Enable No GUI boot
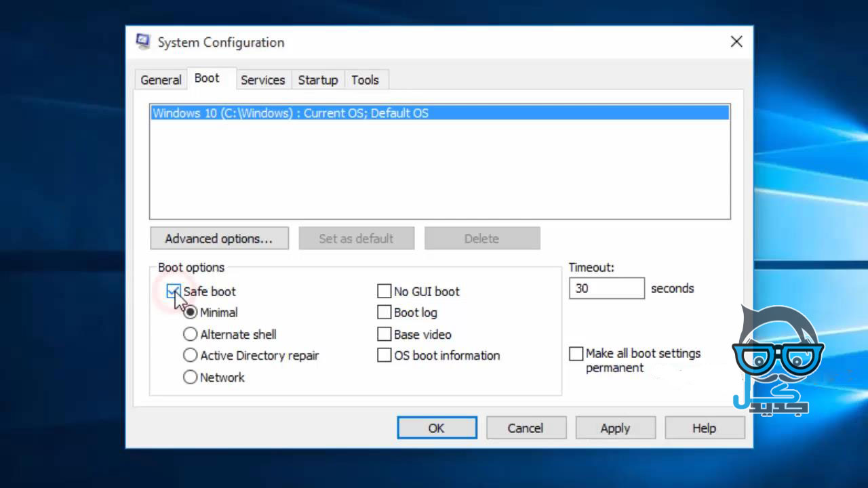This screenshot has height=488, width=868. click(384, 291)
